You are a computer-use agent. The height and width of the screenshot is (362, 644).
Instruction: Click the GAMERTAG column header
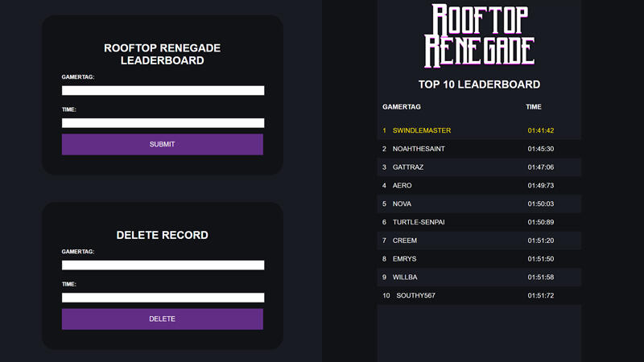pyautogui.click(x=402, y=107)
